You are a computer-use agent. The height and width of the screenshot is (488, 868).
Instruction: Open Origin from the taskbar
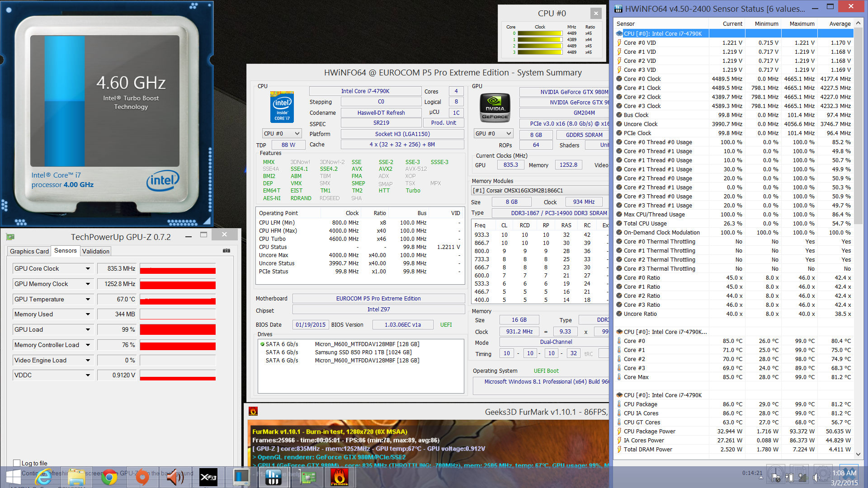point(142,477)
